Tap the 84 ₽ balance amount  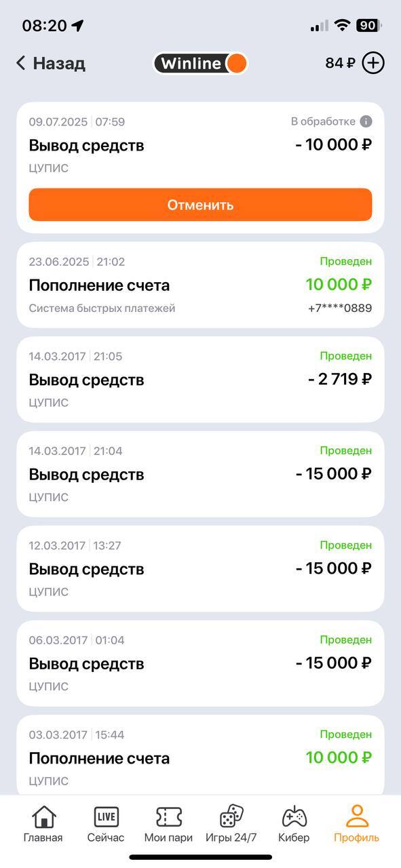pos(341,63)
